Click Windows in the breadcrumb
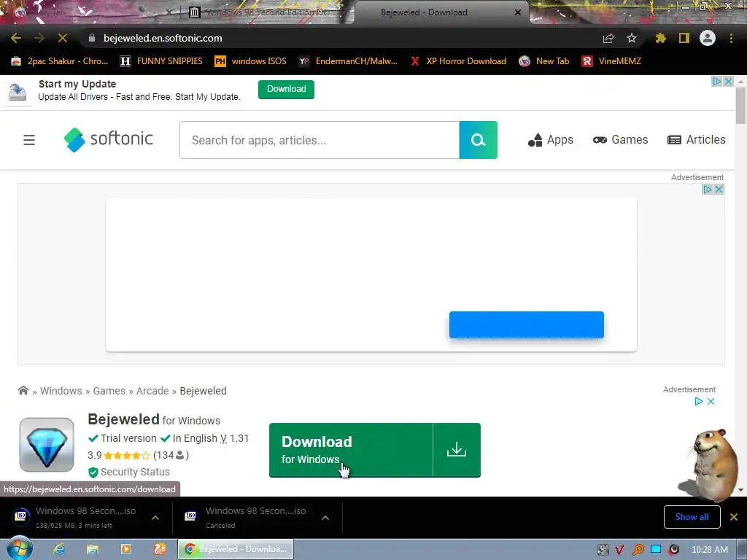Screen dimensions: 747x560 coord(61,391)
